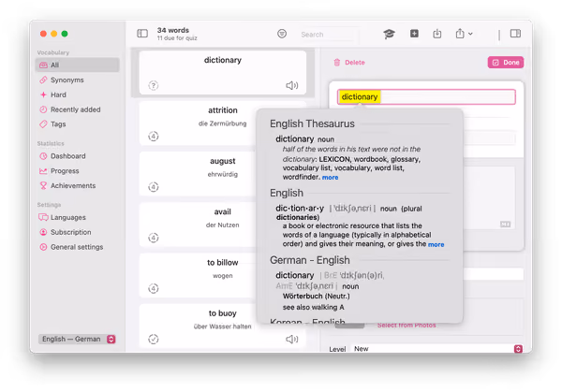The height and width of the screenshot is (392, 562).
Task: Open English — German language dropdown
Action: (x=77, y=339)
